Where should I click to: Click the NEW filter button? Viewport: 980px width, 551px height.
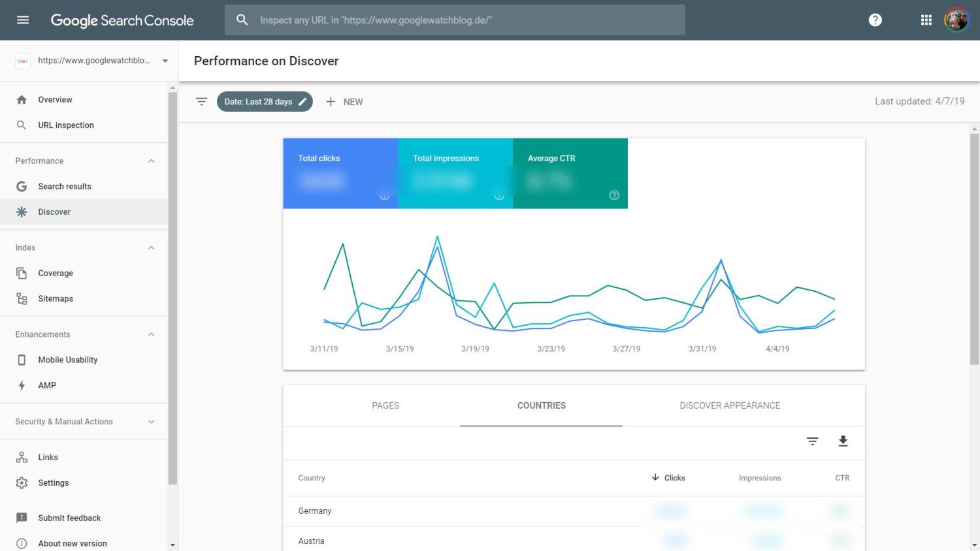tap(344, 102)
